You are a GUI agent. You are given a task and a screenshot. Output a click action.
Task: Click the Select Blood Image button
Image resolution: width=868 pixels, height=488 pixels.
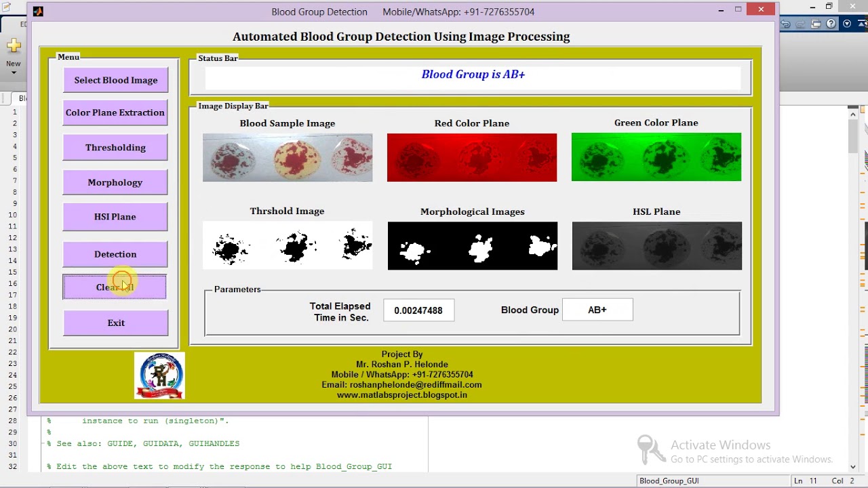click(115, 80)
